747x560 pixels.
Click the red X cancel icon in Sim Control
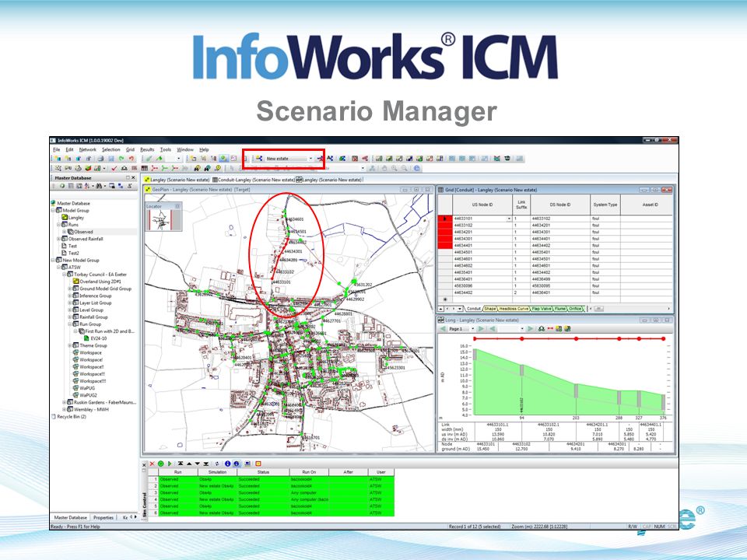point(152,464)
